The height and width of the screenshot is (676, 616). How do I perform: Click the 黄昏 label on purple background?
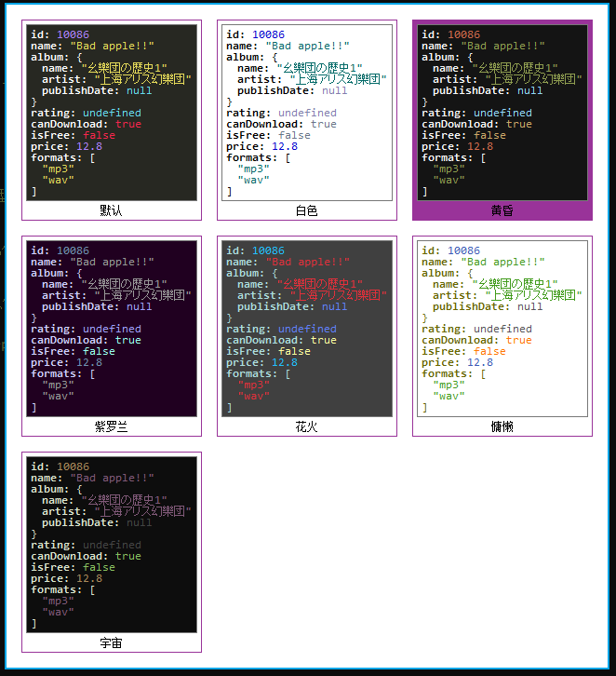[x=502, y=211]
